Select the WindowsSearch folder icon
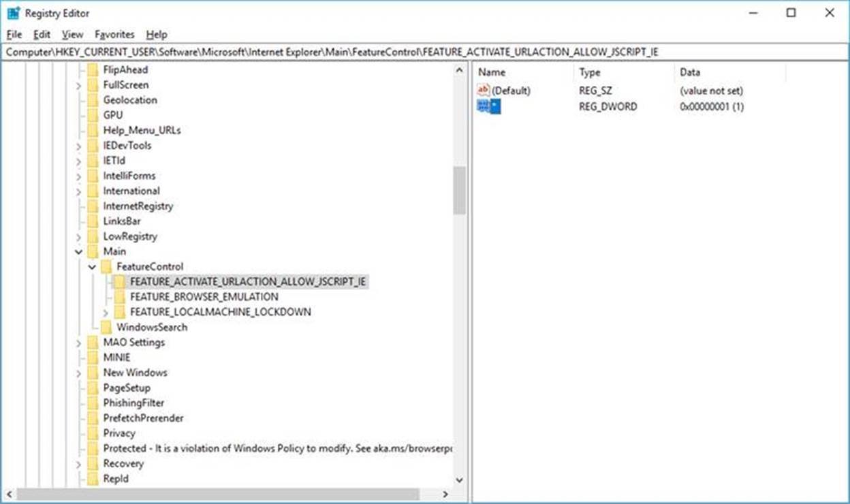This screenshot has width=850, height=504. 106,327
